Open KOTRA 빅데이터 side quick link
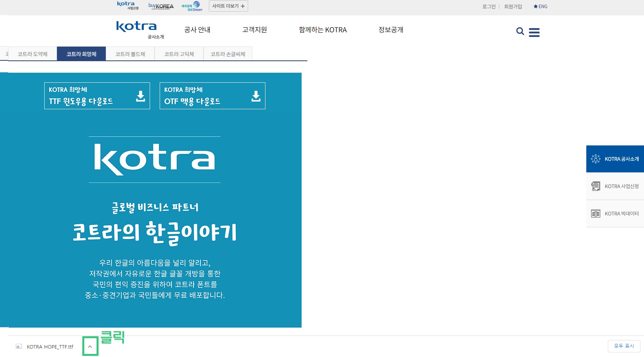This screenshot has height=357, width=644. pos(615,214)
